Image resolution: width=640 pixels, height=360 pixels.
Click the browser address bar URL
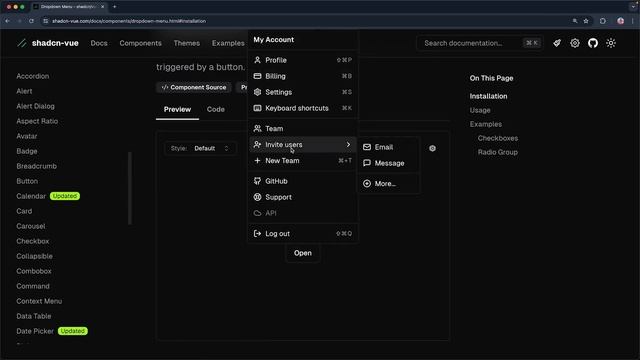[x=129, y=21]
